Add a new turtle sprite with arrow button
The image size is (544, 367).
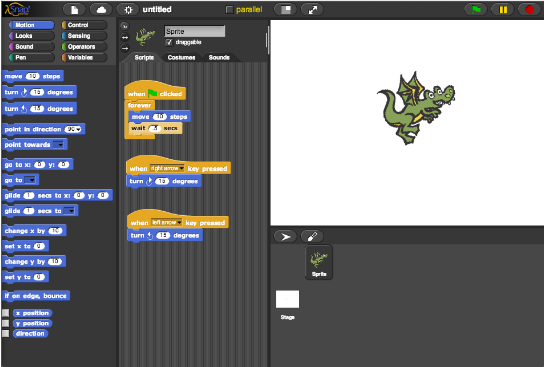(285, 237)
